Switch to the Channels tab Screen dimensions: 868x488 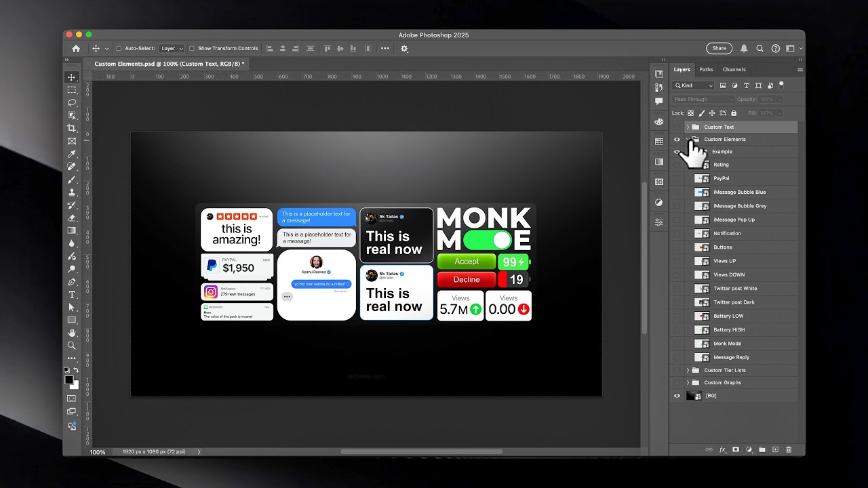(734, 69)
